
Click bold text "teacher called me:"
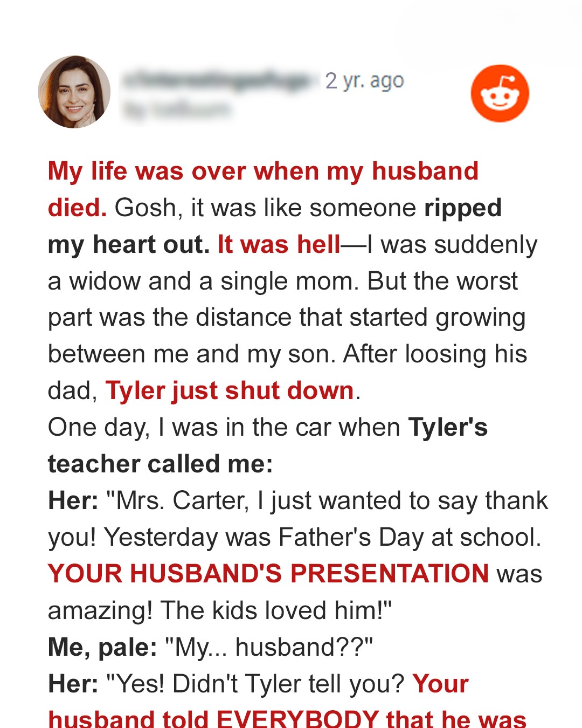click(160, 464)
